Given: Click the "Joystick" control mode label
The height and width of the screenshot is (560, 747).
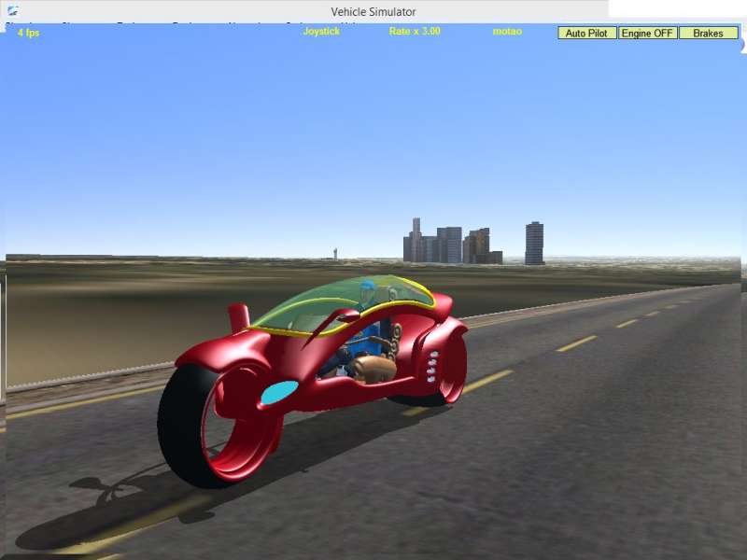Looking at the screenshot, I should tap(321, 32).
